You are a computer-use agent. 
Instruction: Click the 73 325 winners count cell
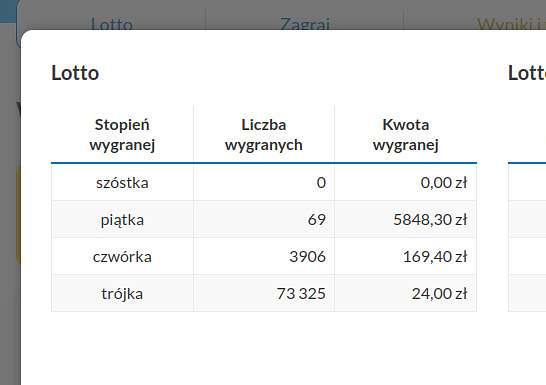pos(301,293)
